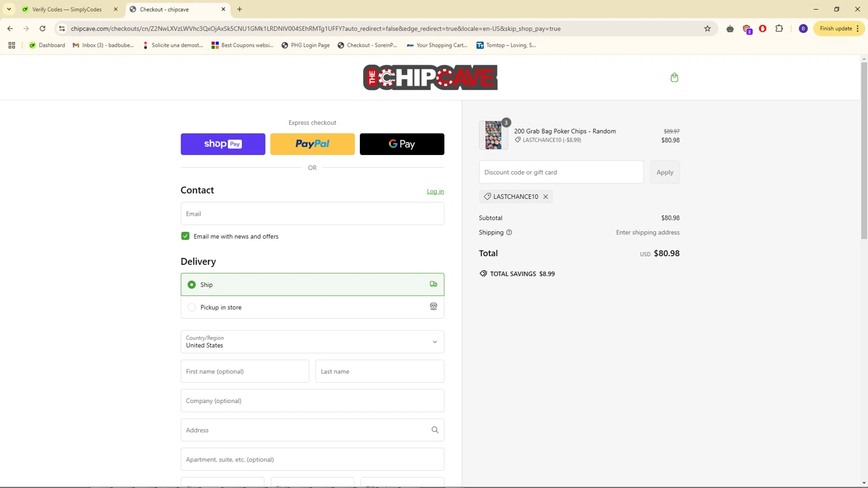Remove the LASTCHANCE10 discount code

[546, 197]
